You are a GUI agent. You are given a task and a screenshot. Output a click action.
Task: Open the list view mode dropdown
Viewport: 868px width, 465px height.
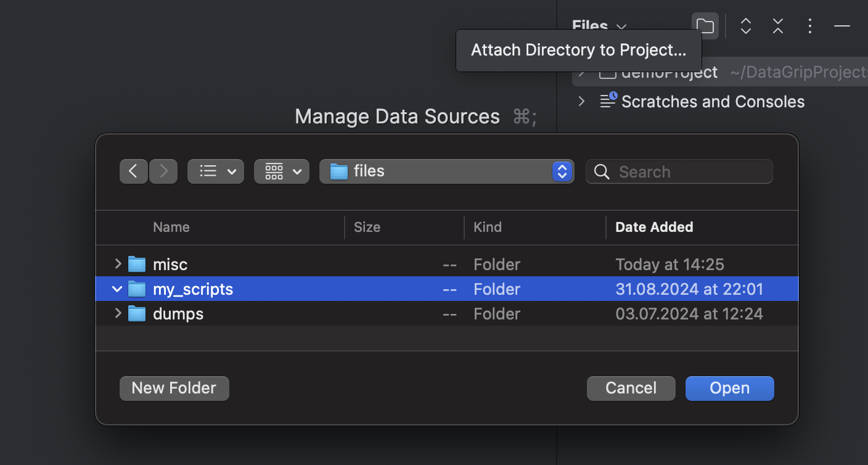coord(215,171)
